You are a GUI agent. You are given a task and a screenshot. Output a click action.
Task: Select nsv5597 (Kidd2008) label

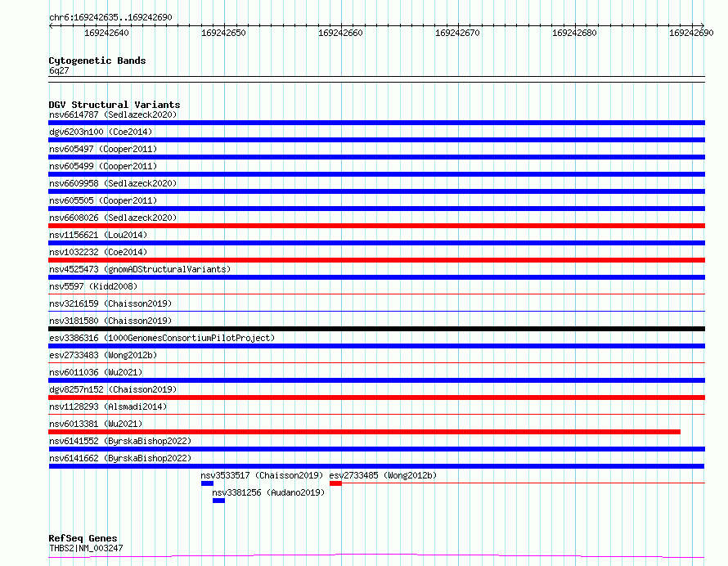click(93, 286)
